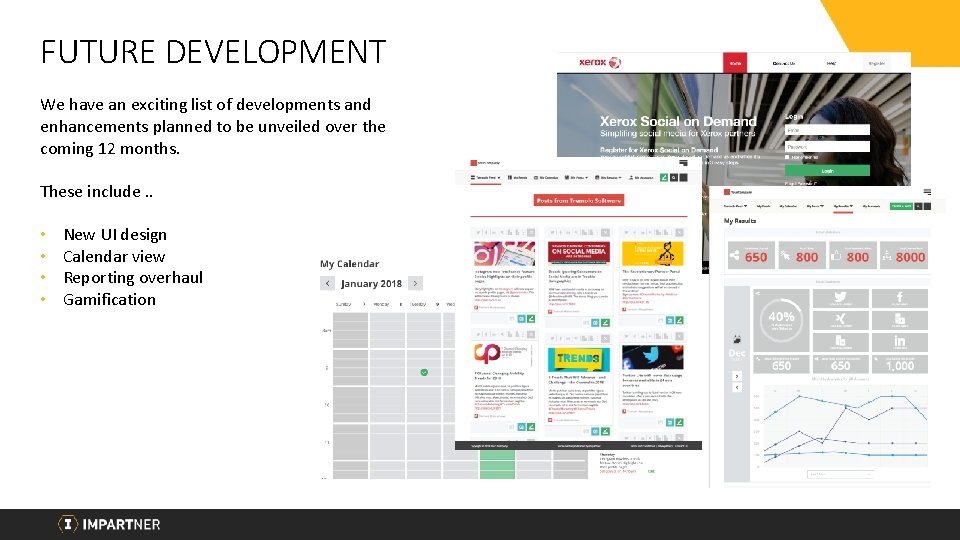Click the Xing tile in My Results
This screenshot has height=540, width=960.
(840, 320)
